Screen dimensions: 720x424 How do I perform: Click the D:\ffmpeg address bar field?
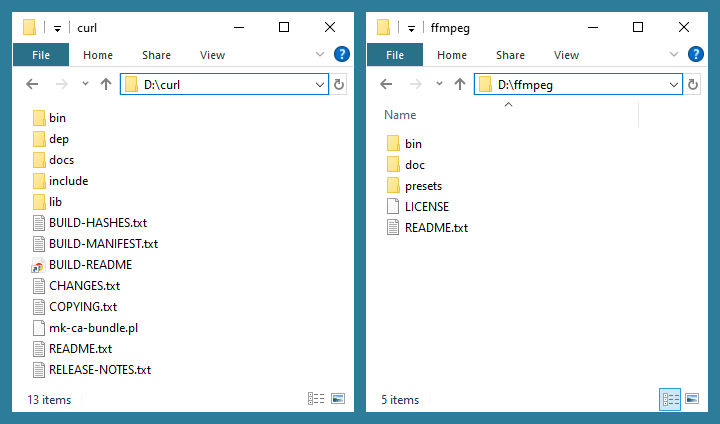click(x=580, y=85)
